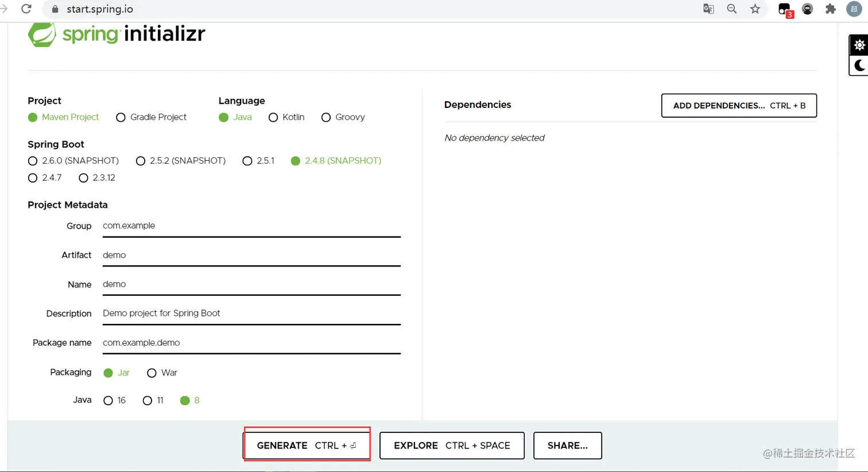Click the Generate button
This screenshot has height=472, width=868.
[x=307, y=445]
